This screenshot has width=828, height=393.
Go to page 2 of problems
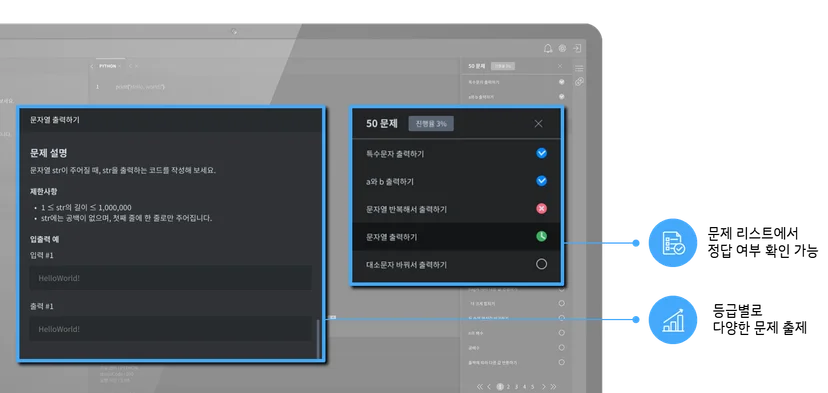(508, 387)
